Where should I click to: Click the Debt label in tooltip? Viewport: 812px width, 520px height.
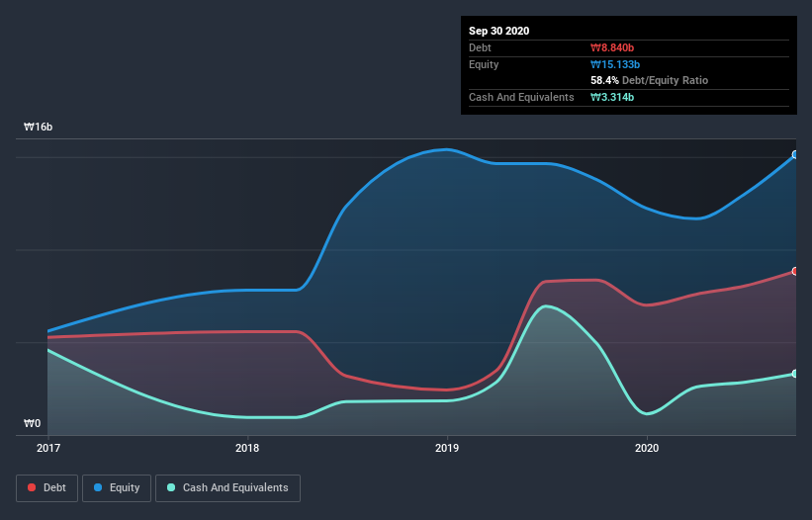click(480, 47)
